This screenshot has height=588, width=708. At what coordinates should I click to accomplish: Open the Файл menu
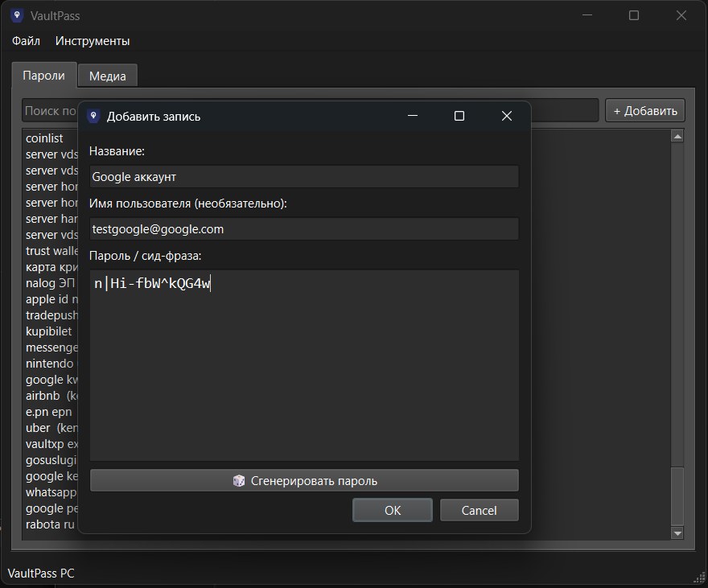[x=26, y=41]
